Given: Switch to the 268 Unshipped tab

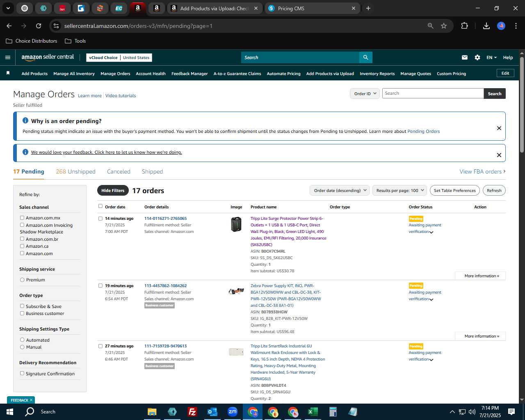Looking at the screenshot, I should [x=75, y=171].
